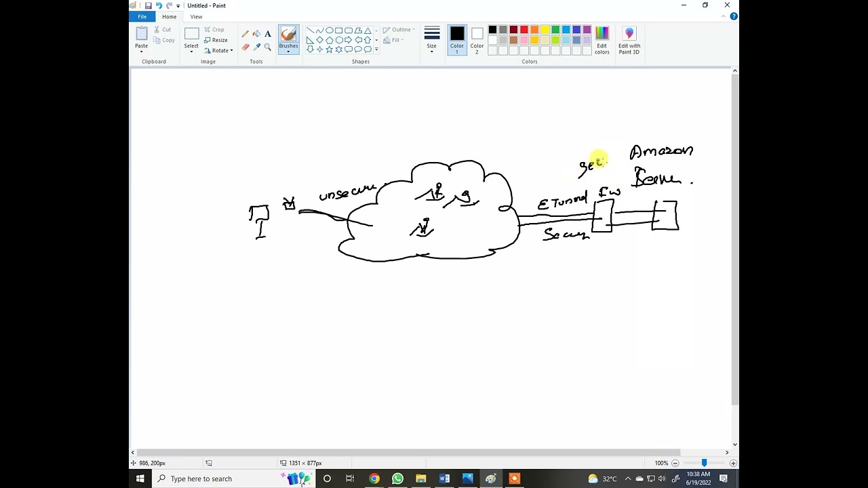Open the Select options dropdown arrow
868x488 pixels.
click(191, 51)
